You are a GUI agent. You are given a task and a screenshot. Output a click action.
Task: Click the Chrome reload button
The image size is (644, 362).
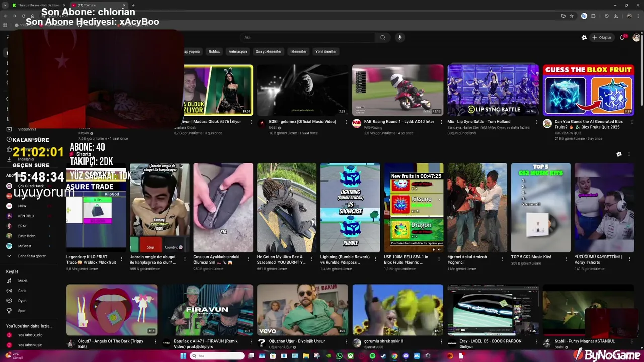pos(23,16)
